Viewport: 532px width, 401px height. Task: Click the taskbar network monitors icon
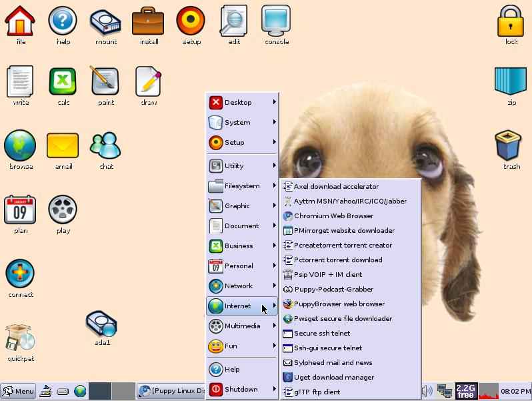(x=445, y=391)
